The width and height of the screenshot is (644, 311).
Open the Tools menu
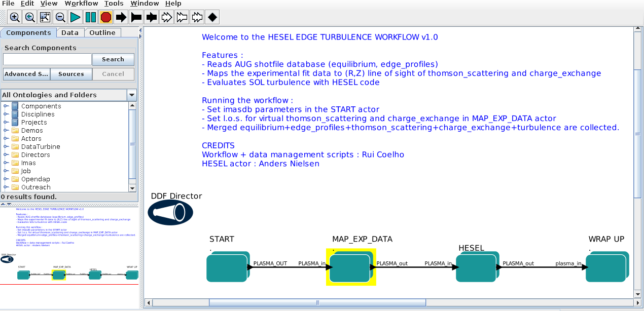114,4
